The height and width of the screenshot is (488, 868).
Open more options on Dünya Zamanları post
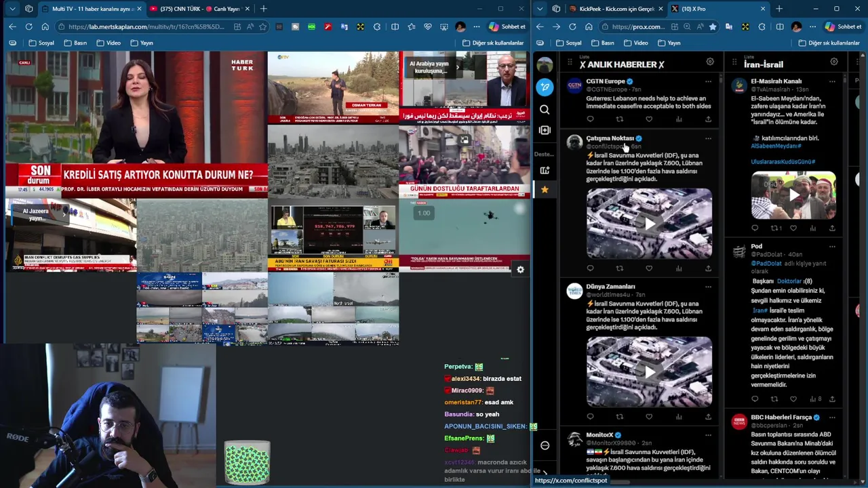coord(708,287)
